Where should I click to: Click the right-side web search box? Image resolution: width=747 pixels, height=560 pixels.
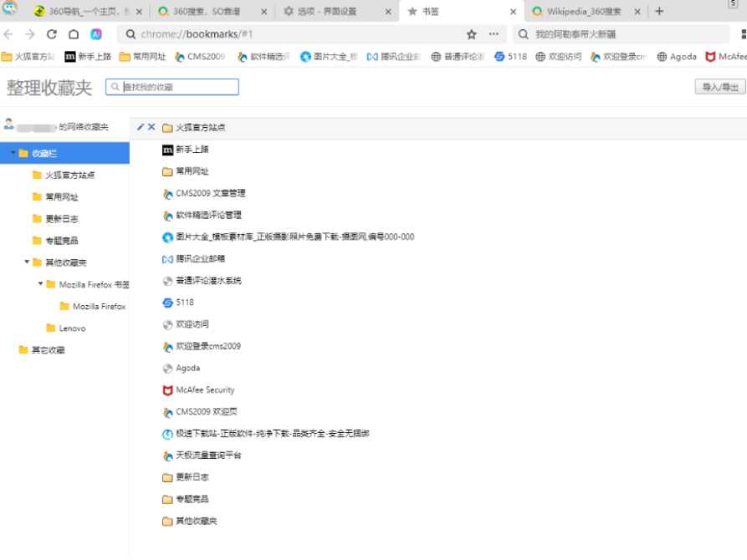coord(622,34)
